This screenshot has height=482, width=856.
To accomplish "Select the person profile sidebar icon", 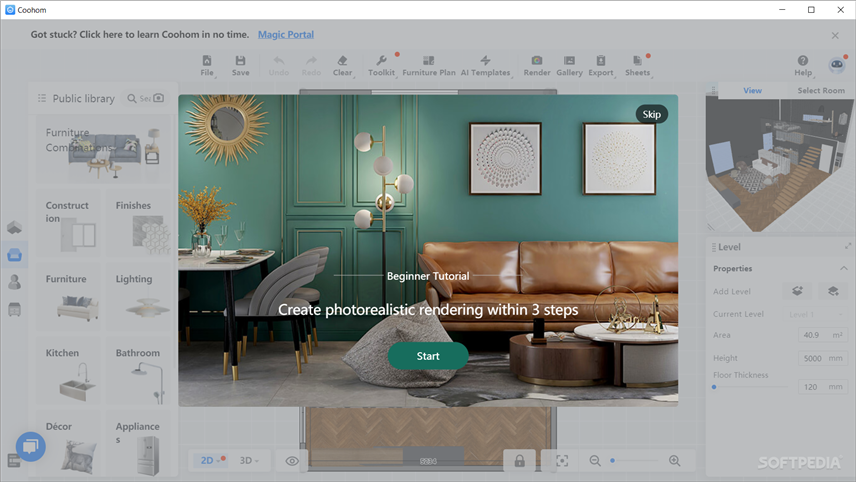I will coord(14,282).
